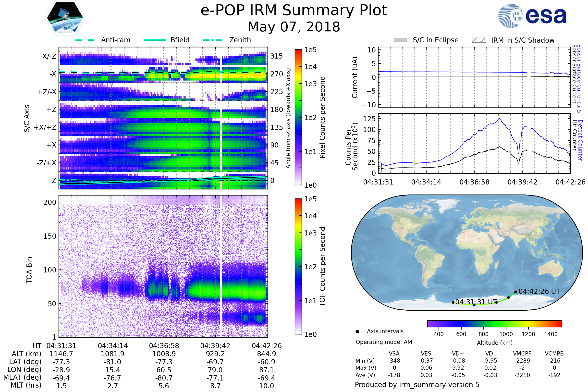Click the -X axis row label
The height and width of the screenshot is (392, 588).
[x=53, y=74]
